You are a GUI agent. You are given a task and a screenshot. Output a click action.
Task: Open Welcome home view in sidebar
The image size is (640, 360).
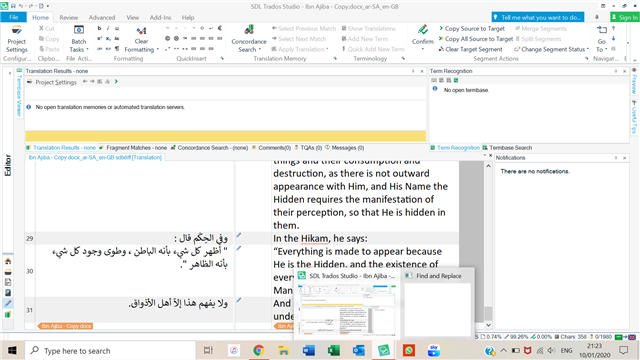click(x=8, y=261)
